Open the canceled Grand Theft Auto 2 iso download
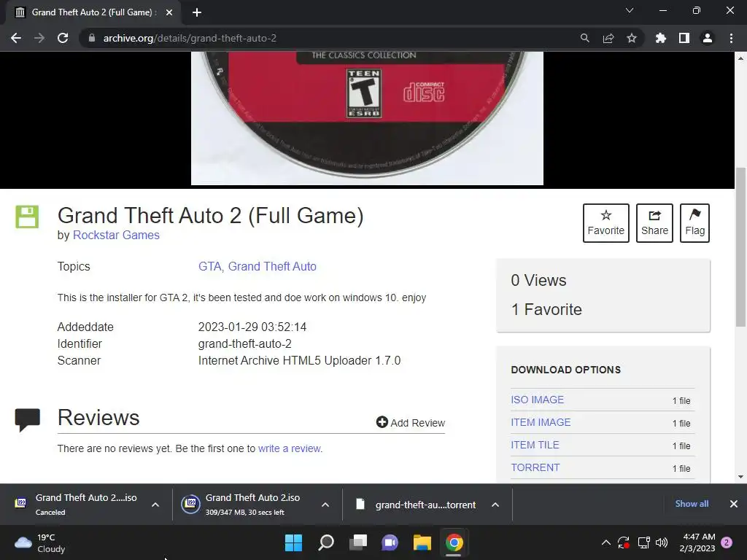Viewport: 747px width, 560px height. pyautogui.click(x=76, y=505)
